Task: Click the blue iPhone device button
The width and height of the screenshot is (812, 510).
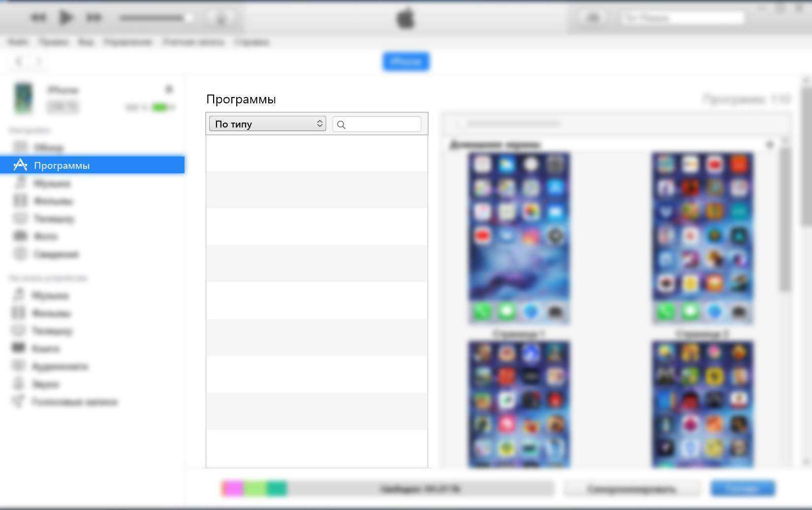Action: pos(406,62)
